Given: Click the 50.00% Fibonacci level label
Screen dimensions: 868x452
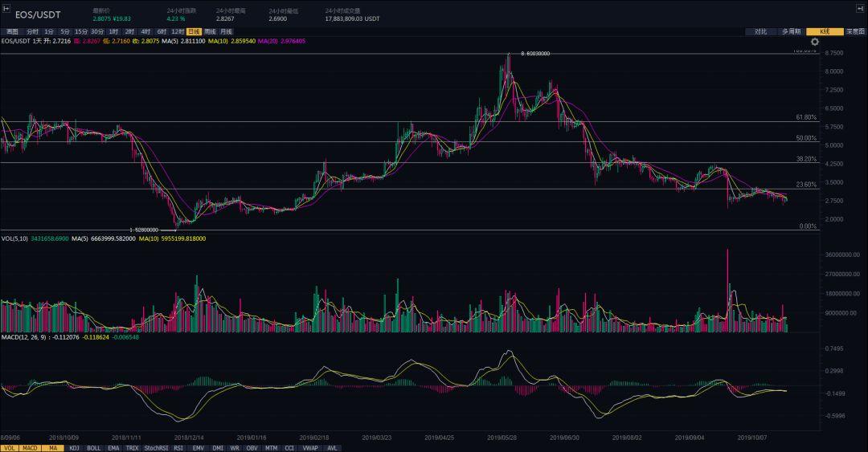Looking at the screenshot, I should coord(806,138).
